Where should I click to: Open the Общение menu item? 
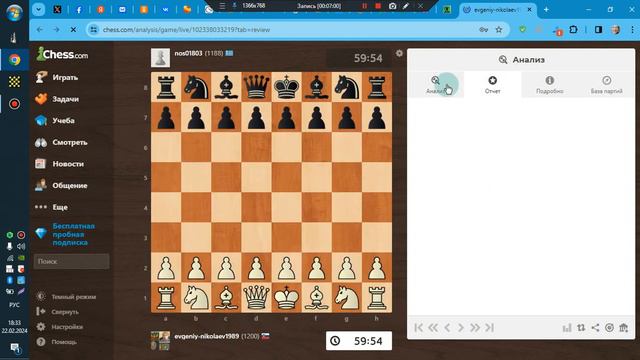69,186
